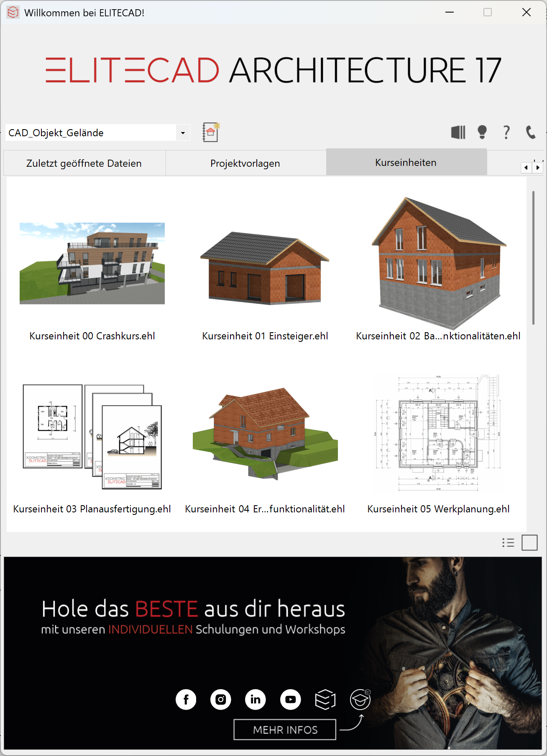Click label Kurseinheit 00 Crashkurs.ehl
Viewport: 547px width, 756px height.
(92, 336)
